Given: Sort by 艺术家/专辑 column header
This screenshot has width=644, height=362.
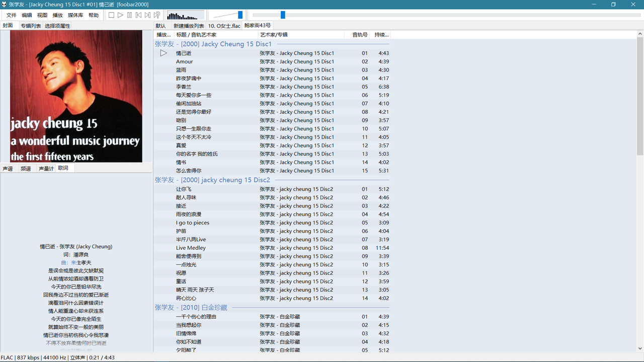Looking at the screenshot, I should (x=301, y=35).
